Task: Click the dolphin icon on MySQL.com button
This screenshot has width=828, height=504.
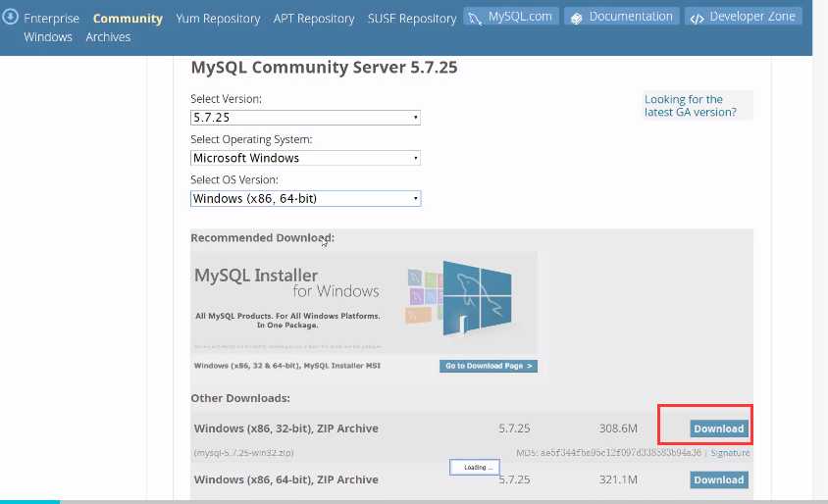Action: click(475, 19)
